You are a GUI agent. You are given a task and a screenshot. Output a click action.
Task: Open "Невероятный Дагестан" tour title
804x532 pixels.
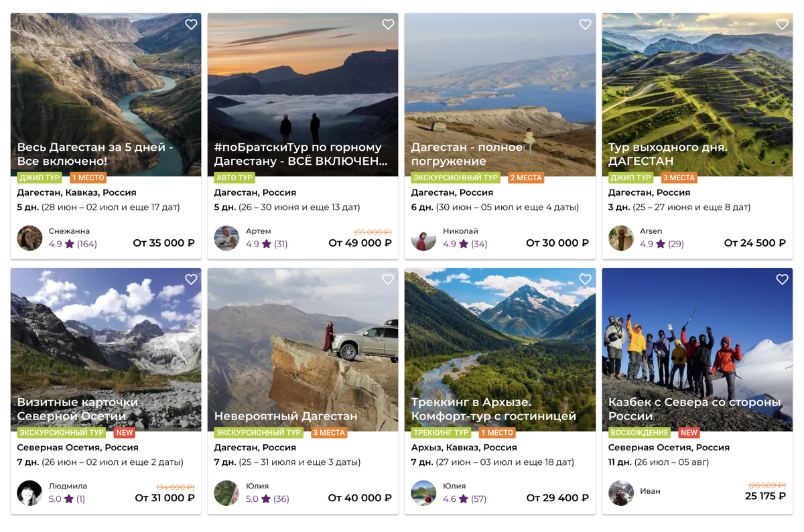tap(285, 416)
